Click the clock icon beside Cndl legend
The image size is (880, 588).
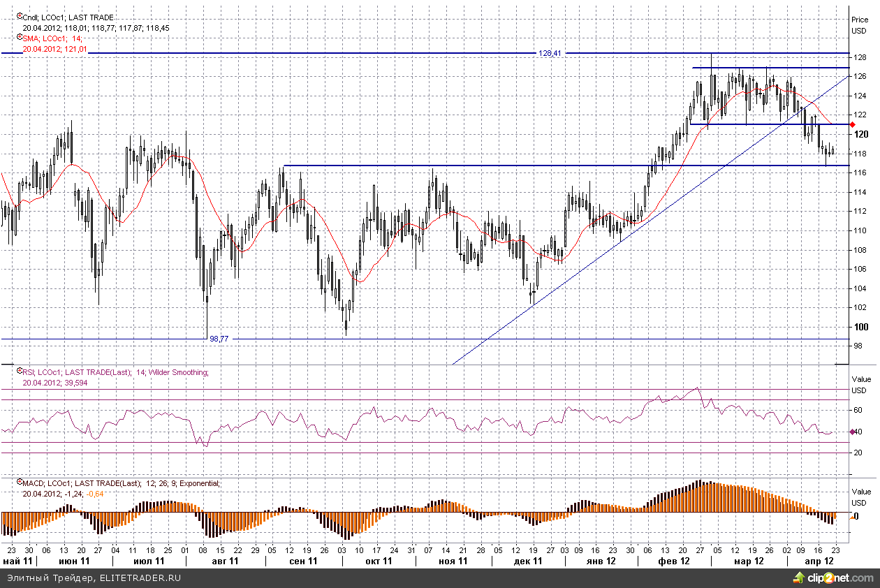pyautogui.click(x=19, y=15)
